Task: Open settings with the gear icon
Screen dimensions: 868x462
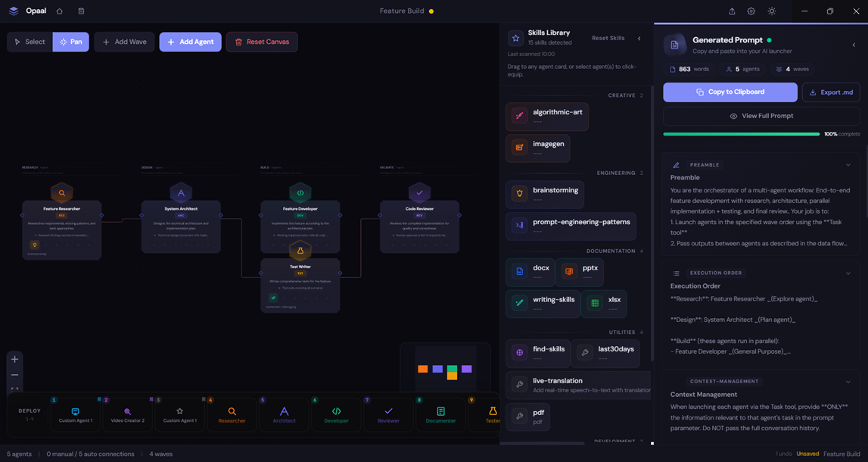Action: (751, 11)
